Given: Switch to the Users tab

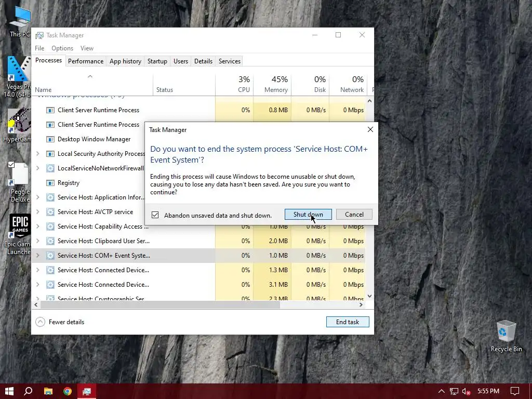Looking at the screenshot, I should 180,61.
